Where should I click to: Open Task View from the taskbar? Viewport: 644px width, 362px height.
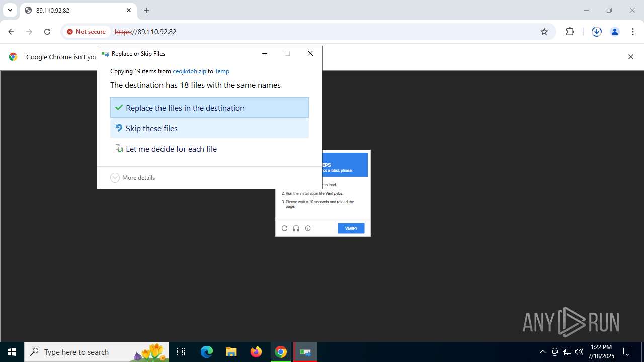click(x=181, y=352)
